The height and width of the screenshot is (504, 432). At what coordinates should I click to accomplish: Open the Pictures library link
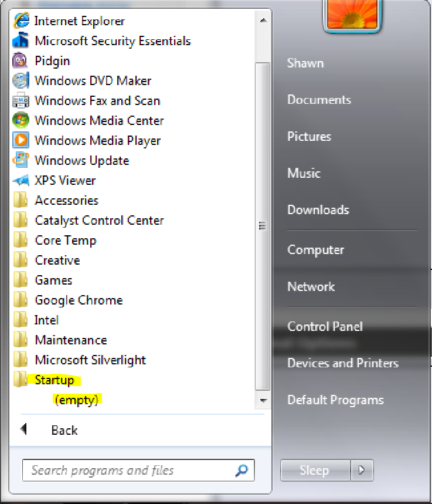[x=309, y=136]
